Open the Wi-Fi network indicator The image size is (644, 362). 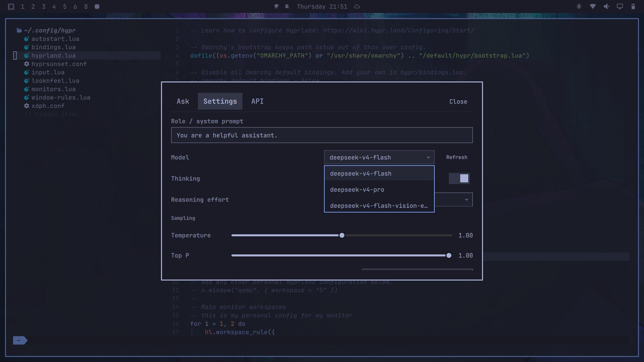tap(593, 6)
